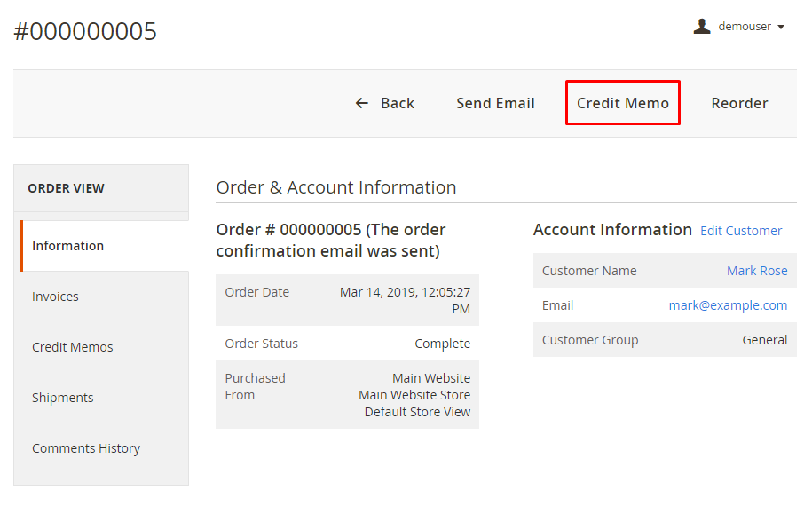
Task: Click the user avatar icon
Action: click(x=702, y=27)
